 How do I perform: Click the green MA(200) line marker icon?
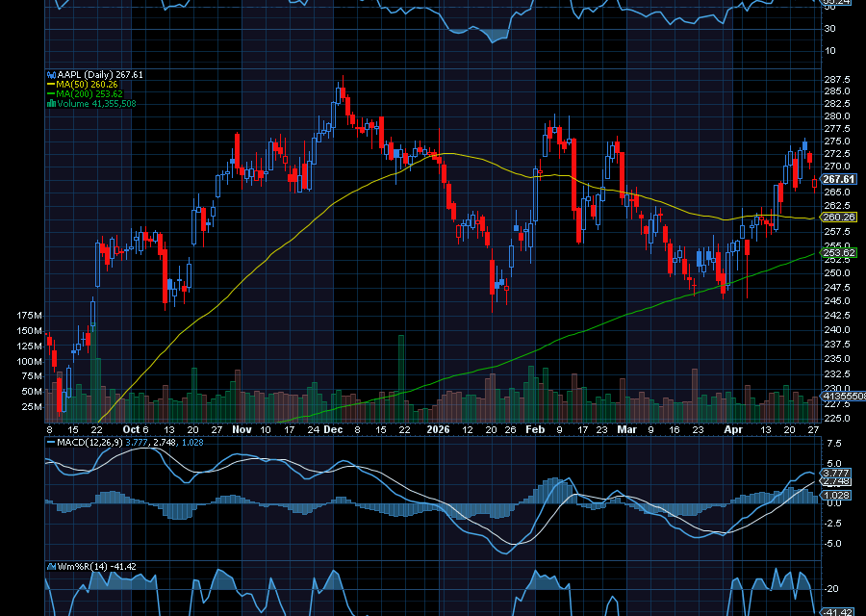pos(51,93)
